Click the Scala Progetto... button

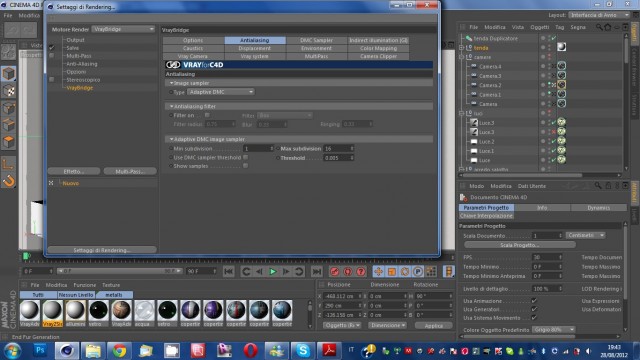pos(520,245)
